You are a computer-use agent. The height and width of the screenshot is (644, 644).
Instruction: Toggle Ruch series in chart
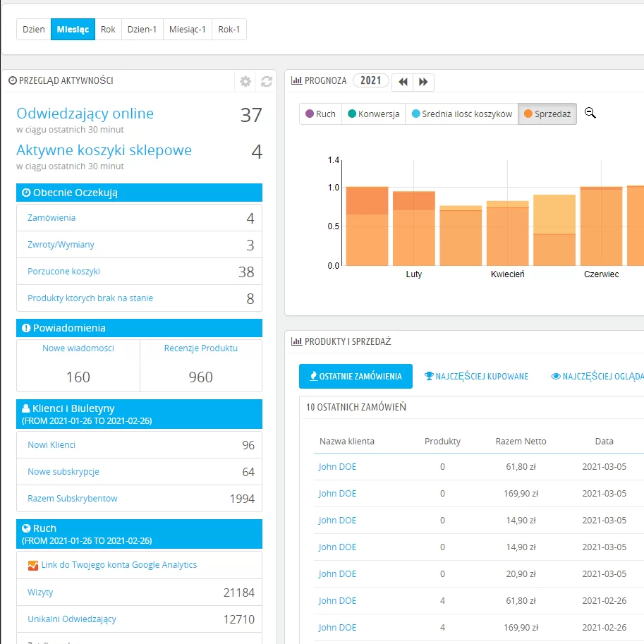(320, 114)
